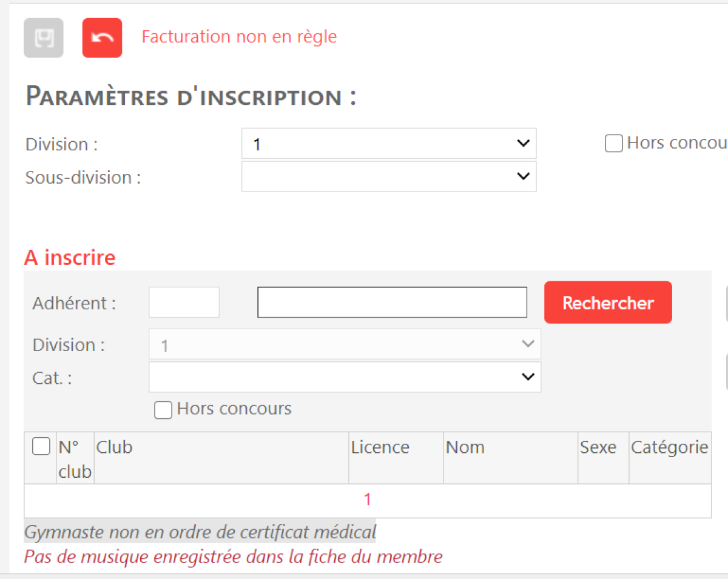The height and width of the screenshot is (579, 728).
Task: Go to page 1 in table pager
Action: pyautogui.click(x=367, y=500)
